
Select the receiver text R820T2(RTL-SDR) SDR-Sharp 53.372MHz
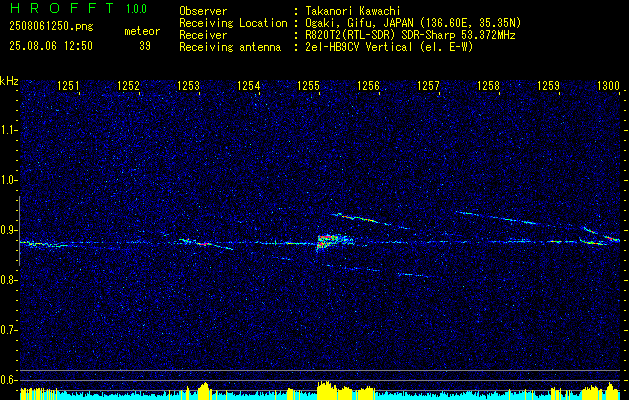(410, 35)
